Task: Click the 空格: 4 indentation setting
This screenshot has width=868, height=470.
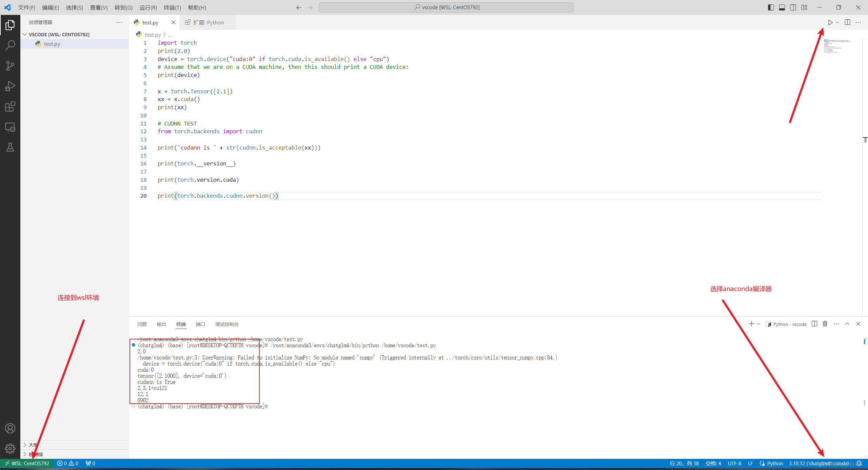Action: [713, 463]
